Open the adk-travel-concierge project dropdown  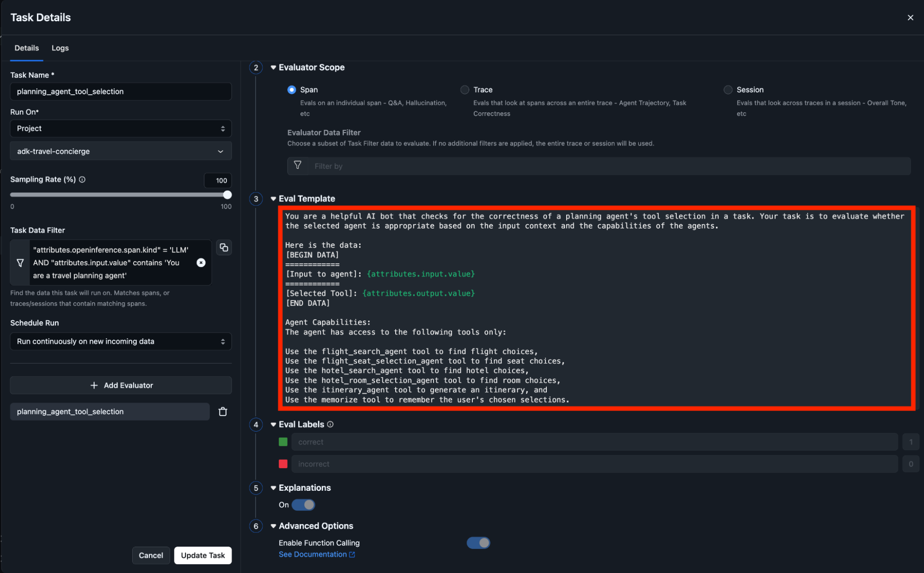pos(121,151)
